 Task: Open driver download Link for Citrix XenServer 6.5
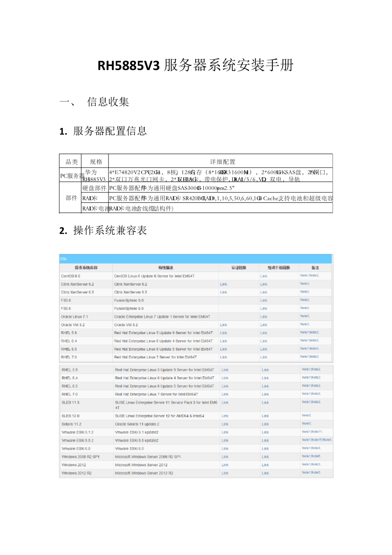click(x=264, y=292)
